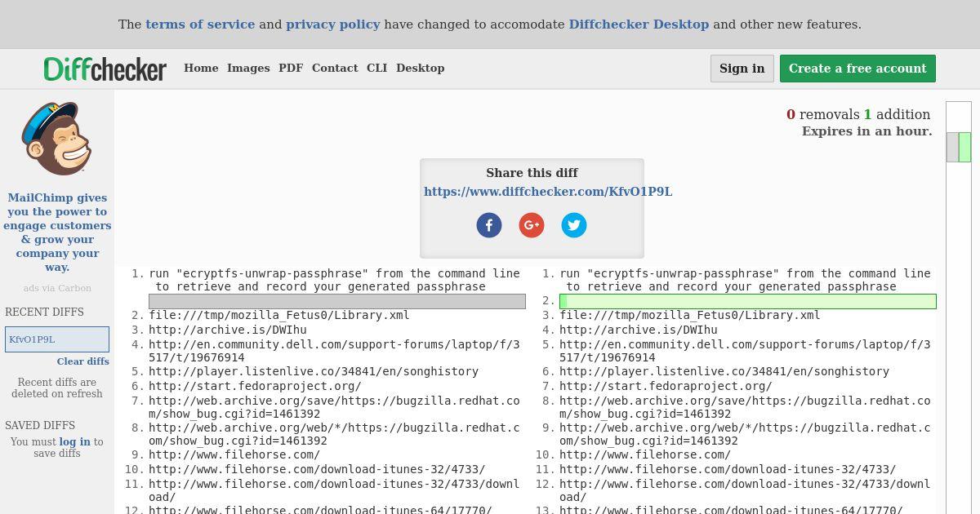The width and height of the screenshot is (980, 514).
Task: Share diff on Google Plus
Action: coord(532,225)
